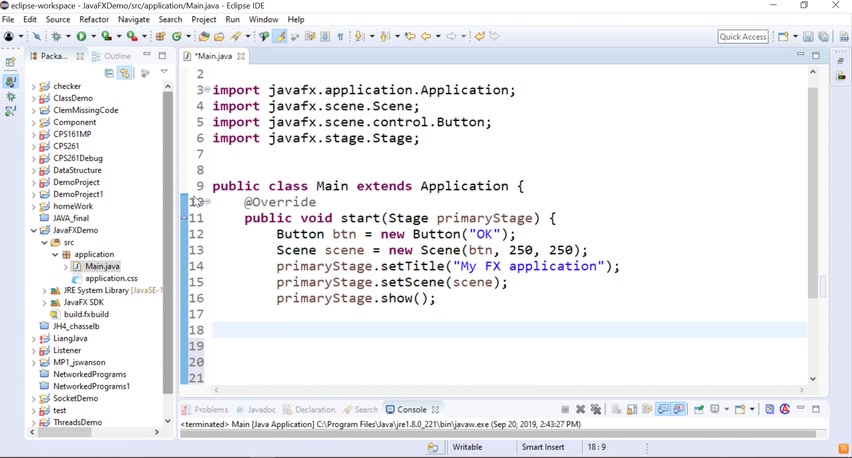Click Collapse All icon in Package Explorer
Screen dimensions: 852x458
tap(109, 73)
